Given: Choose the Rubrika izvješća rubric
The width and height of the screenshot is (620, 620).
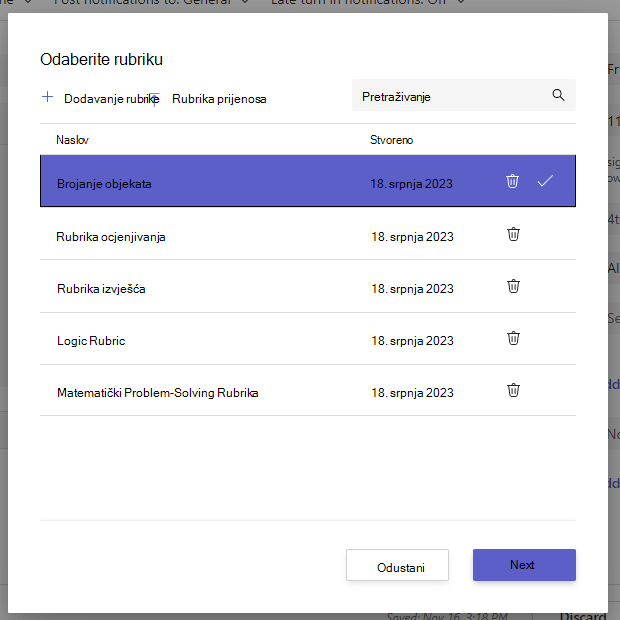Looking at the screenshot, I should 308,286.
